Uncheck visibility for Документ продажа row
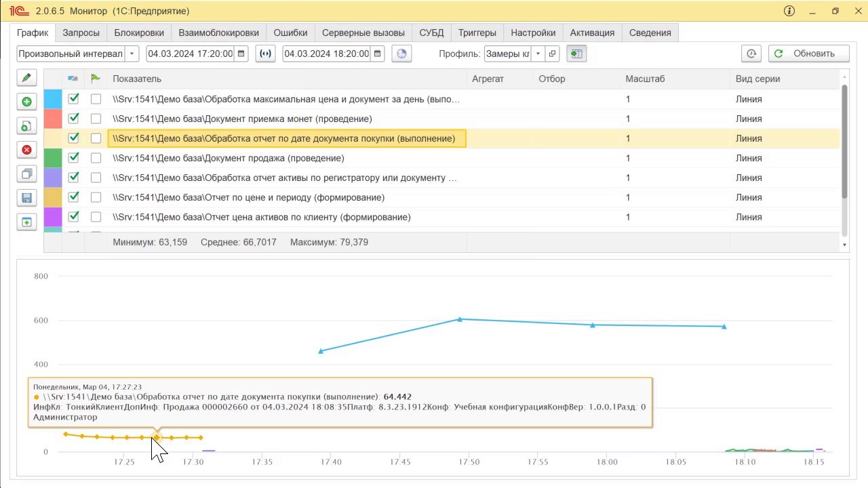This screenshot has height=488, width=868. pyautogui.click(x=74, y=158)
